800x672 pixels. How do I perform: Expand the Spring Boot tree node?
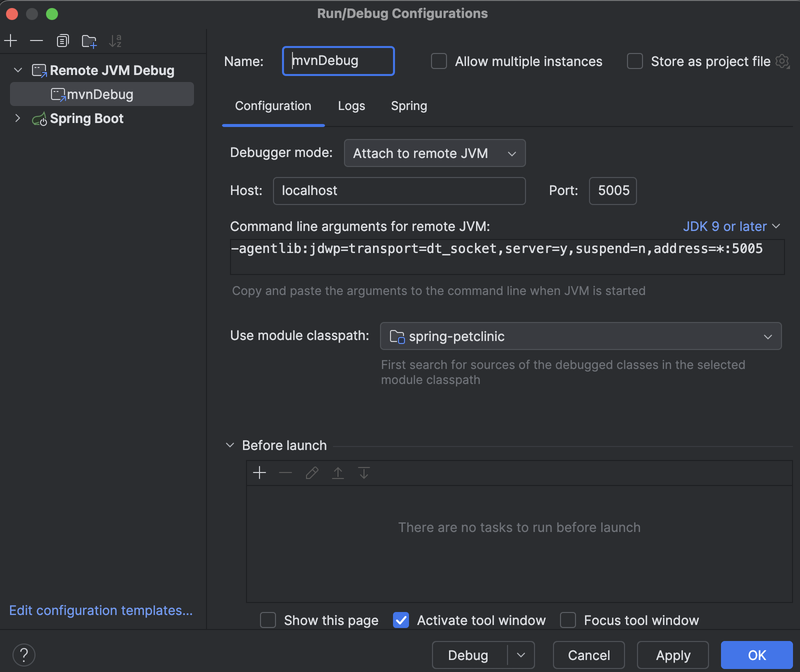(18, 118)
